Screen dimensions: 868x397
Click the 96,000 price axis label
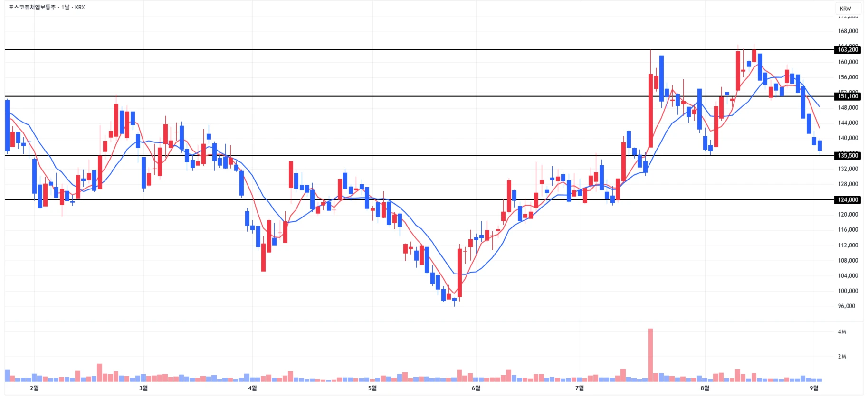tap(848, 306)
